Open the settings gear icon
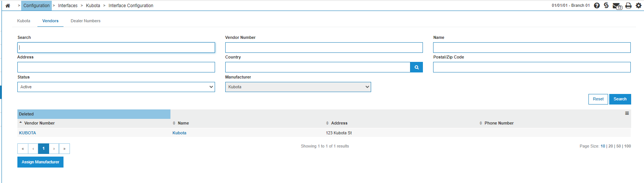 [639, 6]
